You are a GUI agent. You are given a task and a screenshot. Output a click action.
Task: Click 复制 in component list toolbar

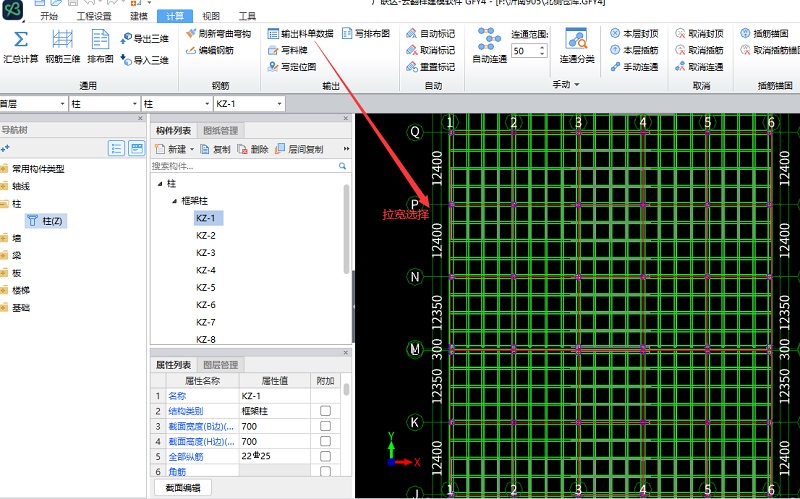point(215,149)
